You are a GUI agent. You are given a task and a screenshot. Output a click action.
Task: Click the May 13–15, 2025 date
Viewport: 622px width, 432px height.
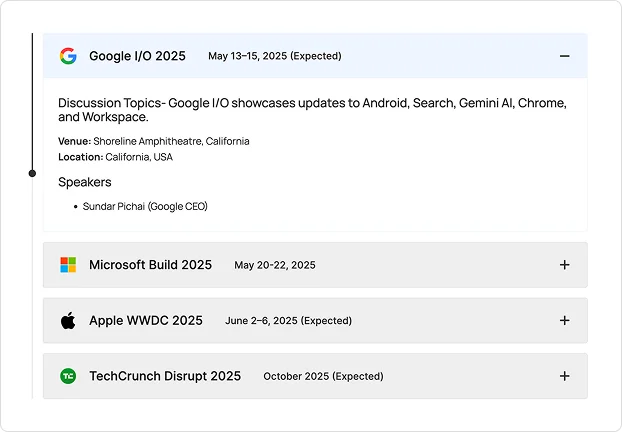click(x=274, y=56)
